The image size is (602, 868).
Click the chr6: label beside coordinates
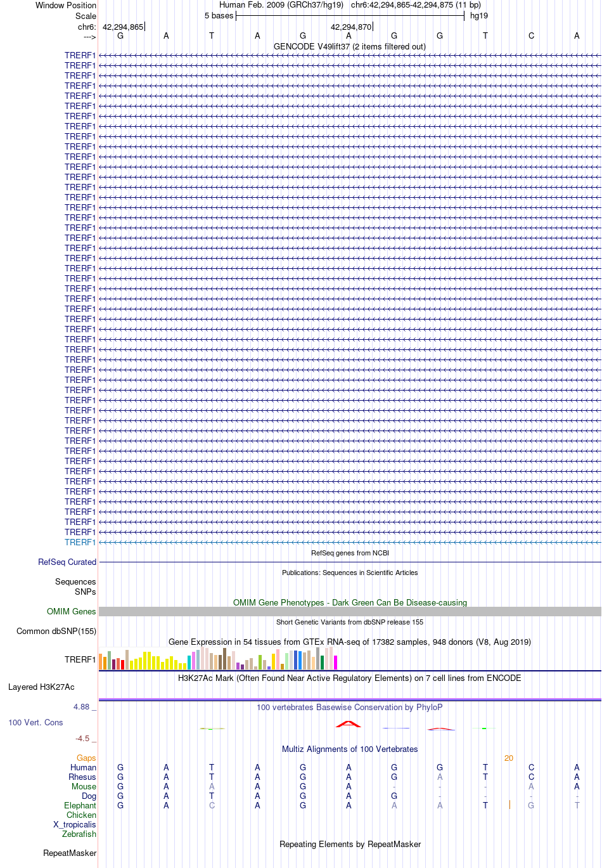click(87, 27)
